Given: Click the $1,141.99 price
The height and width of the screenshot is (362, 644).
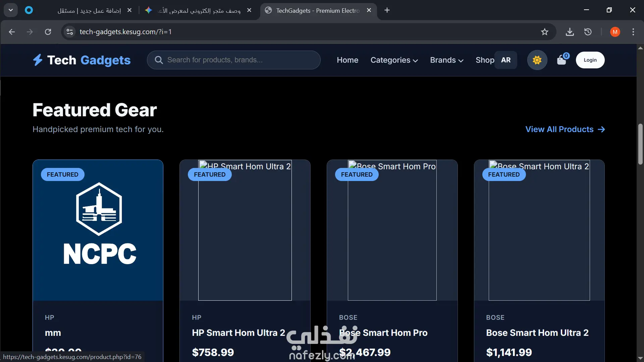Looking at the screenshot, I should tap(509, 352).
